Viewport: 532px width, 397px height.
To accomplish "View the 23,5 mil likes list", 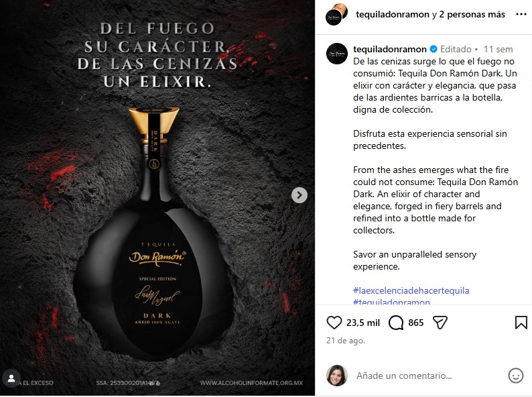I will [362, 323].
